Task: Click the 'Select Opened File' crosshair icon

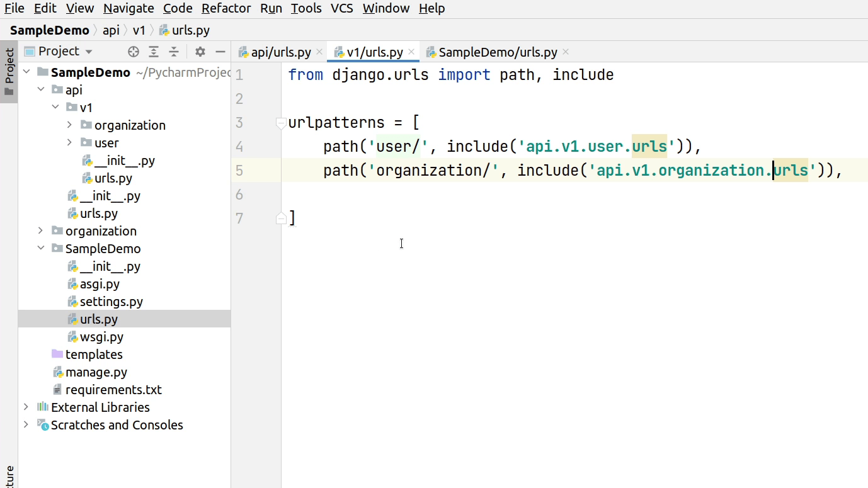Action: click(x=133, y=52)
